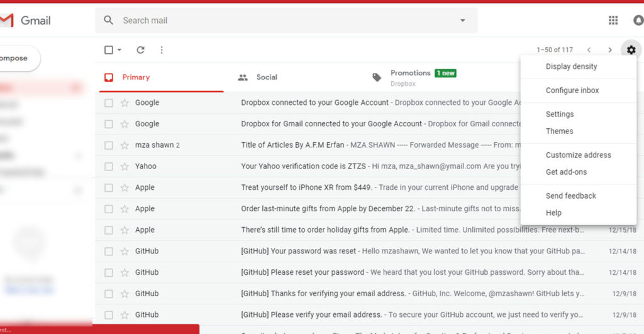This screenshot has height=334, width=644.
Task: Open the Google apps grid icon
Action: click(613, 20)
